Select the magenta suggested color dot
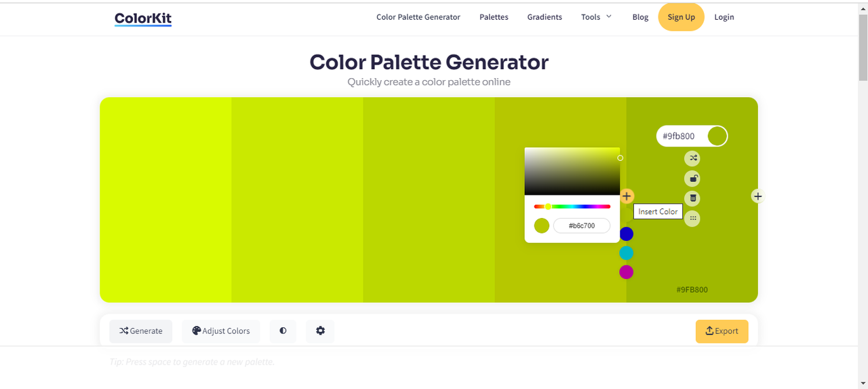Image resolution: width=868 pixels, height=389 pixels. [x=627, y=272]
